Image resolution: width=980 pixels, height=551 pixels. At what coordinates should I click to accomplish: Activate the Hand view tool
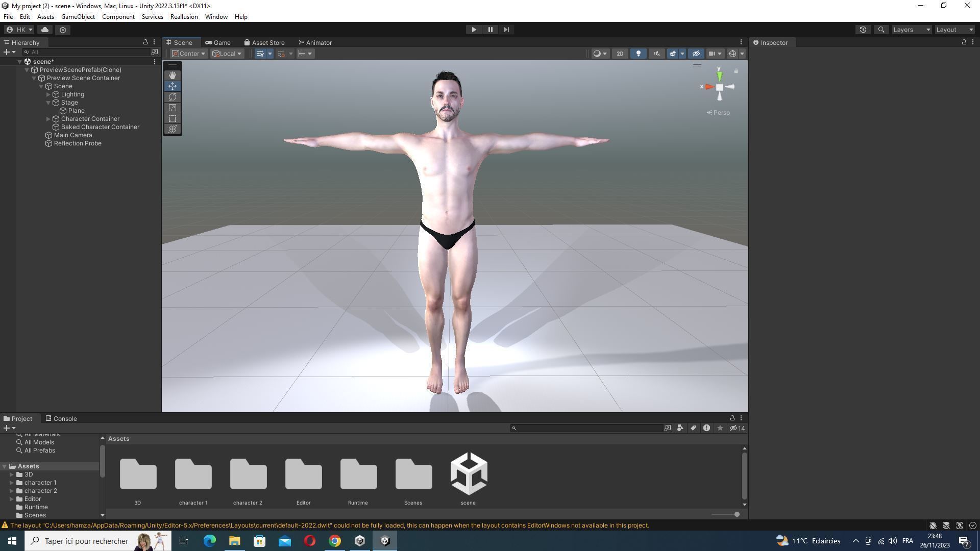pos(173,75)
